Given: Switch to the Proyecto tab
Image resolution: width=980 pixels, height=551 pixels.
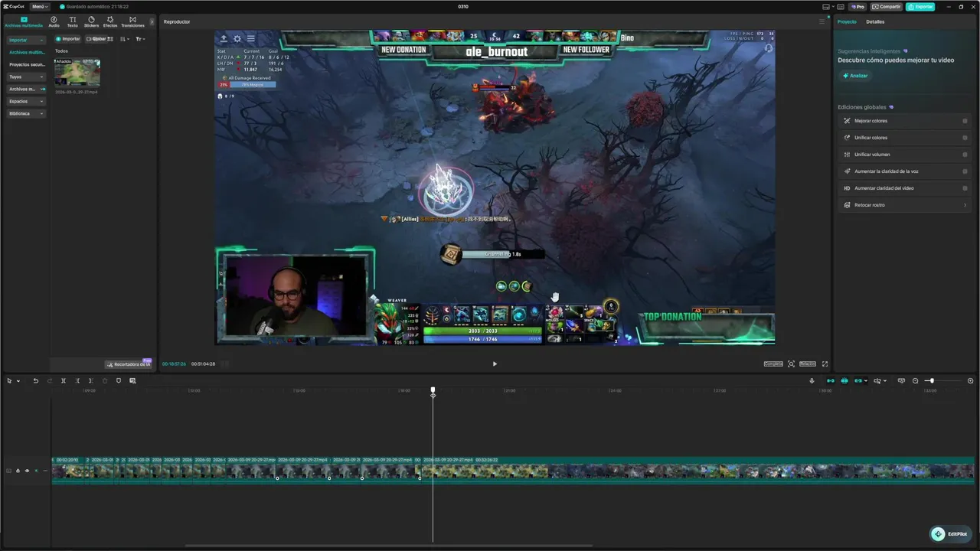Looking at the screenshot, I should coord(847,21).
